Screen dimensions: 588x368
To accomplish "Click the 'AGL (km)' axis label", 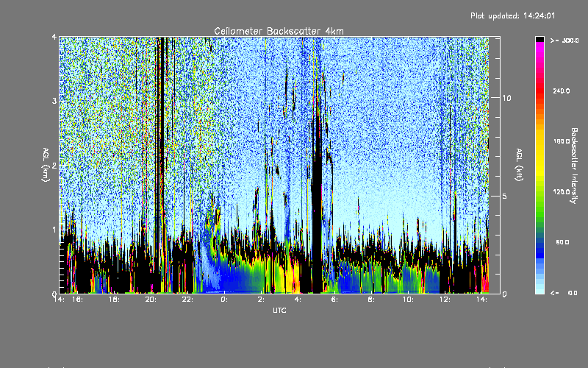I will tap(46, 165).
